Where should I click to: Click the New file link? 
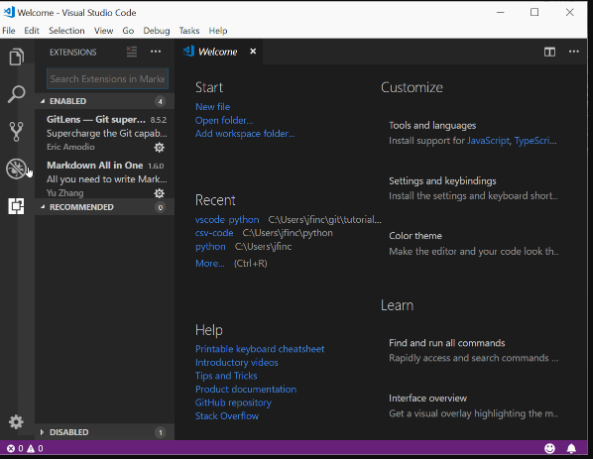213,107
